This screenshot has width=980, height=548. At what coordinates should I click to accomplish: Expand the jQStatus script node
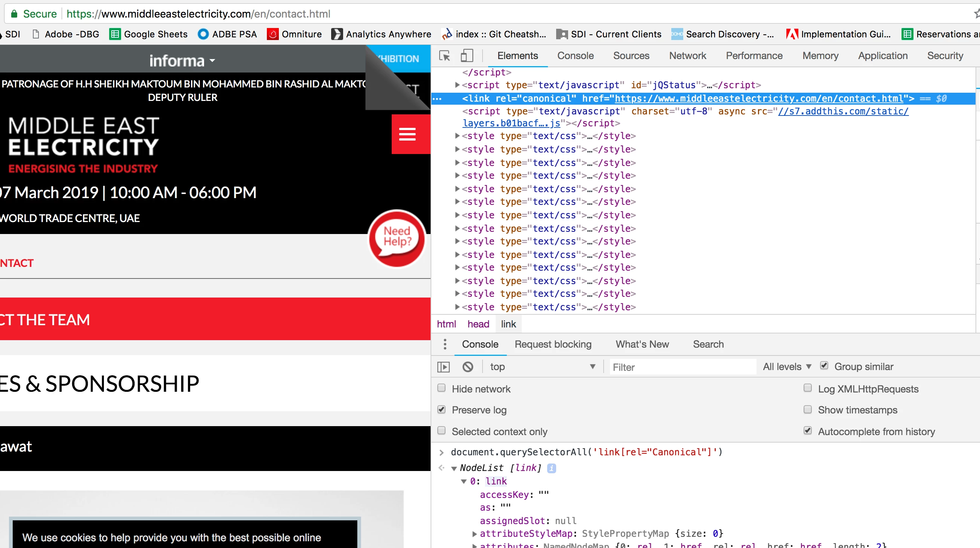coord(457,85)
